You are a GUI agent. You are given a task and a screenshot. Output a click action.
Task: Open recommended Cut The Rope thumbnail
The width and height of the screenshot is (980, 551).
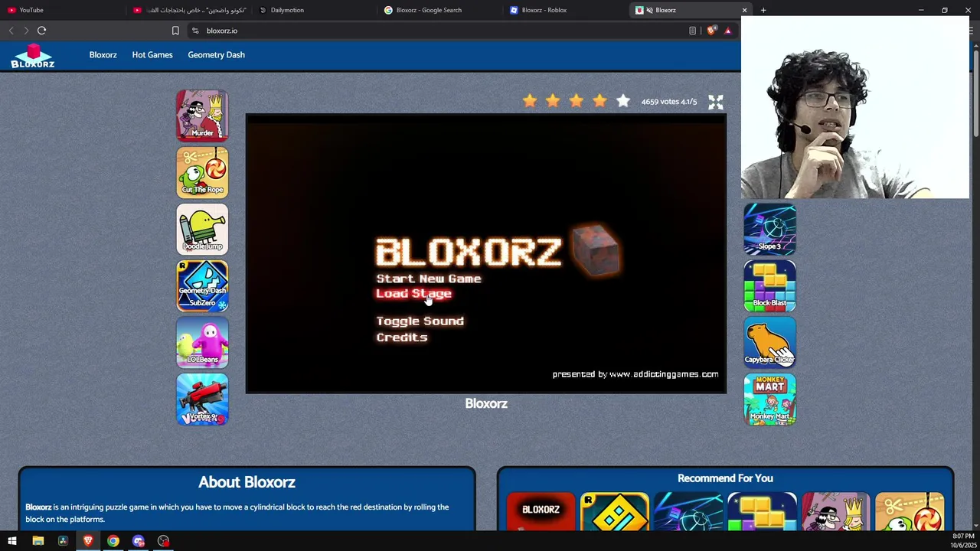tap(910, 511)
